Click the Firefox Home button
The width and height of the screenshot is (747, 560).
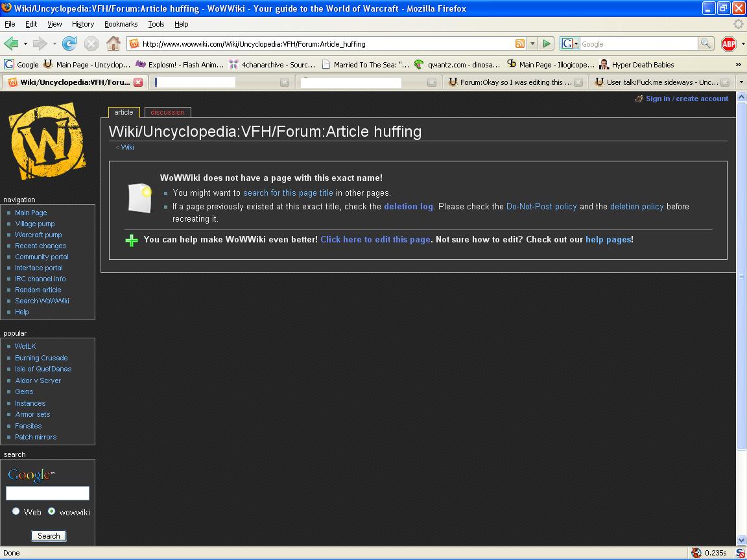(x=113, y=43)
